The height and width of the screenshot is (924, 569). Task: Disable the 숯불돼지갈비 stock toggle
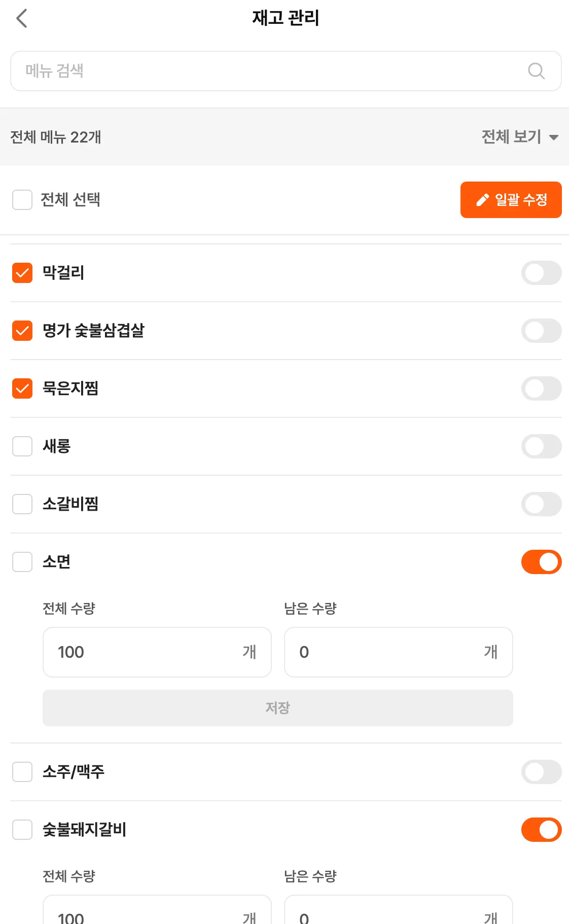click(x=541, y=830)
